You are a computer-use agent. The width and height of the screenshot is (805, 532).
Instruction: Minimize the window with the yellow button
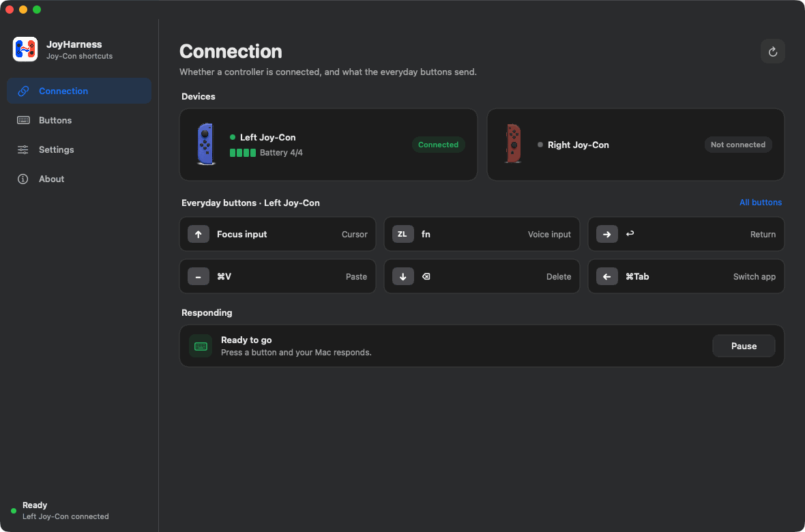click(23, 10)
